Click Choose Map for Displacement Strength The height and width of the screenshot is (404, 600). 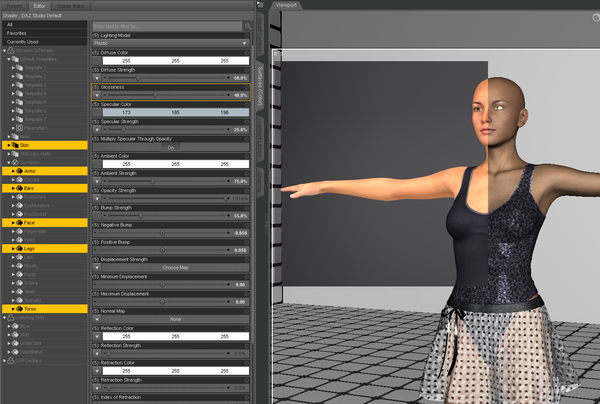(x=175, y=267)
